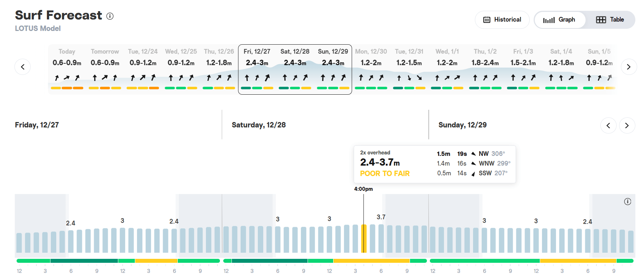This screenshot has height=279, width=644.
Task: Open Historical surf data
Action: (x=502, y=20)
